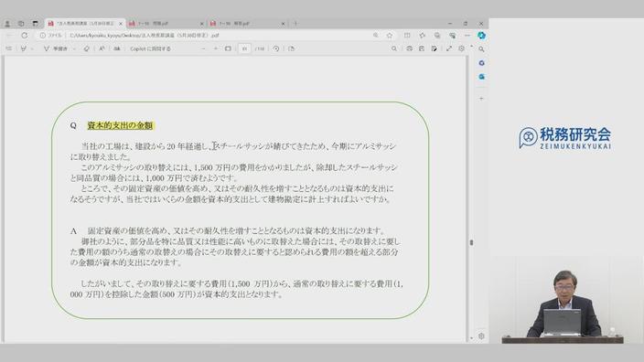Click highlighted heading 資本的支出の金額
This screenshot has width=644, height=362.
pos(121,125)
